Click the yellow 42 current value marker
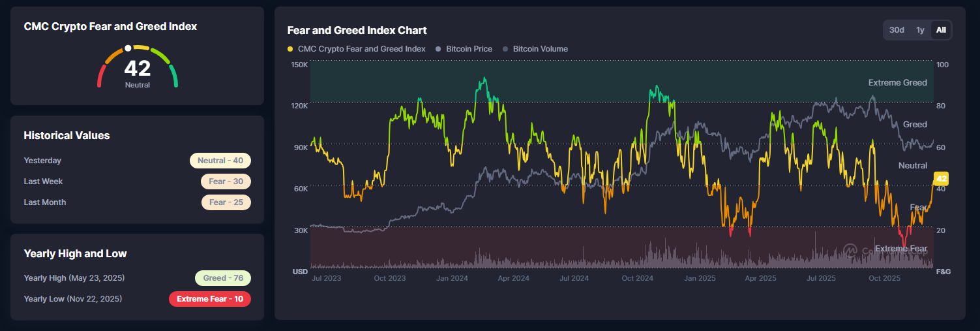 click(x=941, y=178)
